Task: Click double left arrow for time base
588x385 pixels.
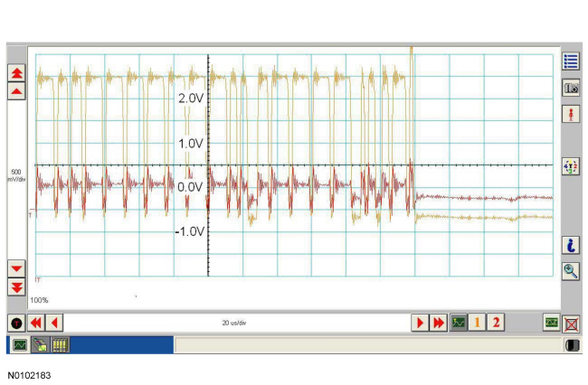Action: pos(36,323)
